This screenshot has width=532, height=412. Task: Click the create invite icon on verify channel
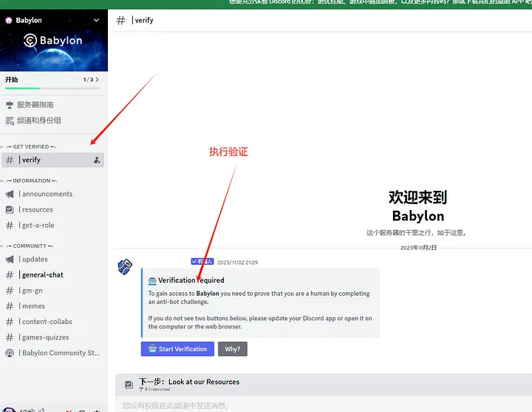click(x=97, y=160)
